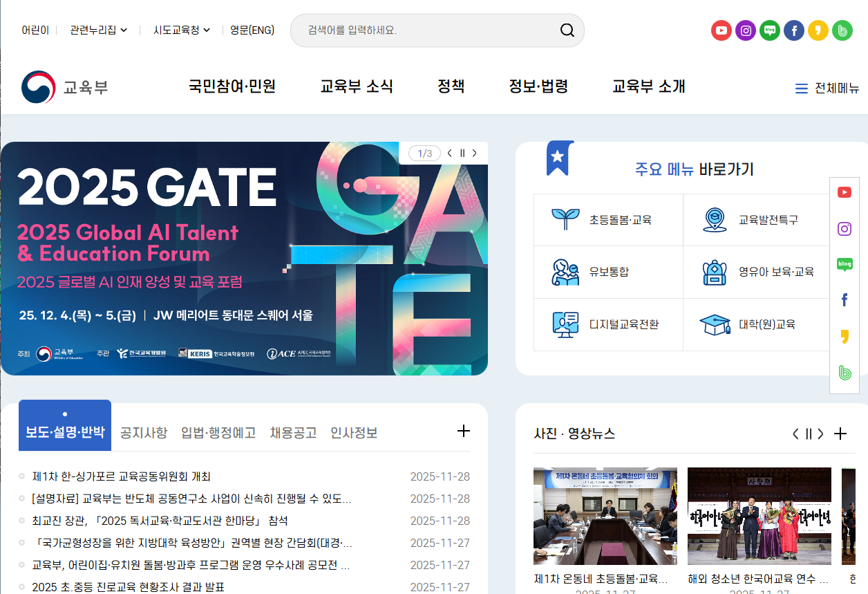This screenshot has height=594, width=868.
Task: Open Naver blog icon in top header
Action: tap(770, 30)
